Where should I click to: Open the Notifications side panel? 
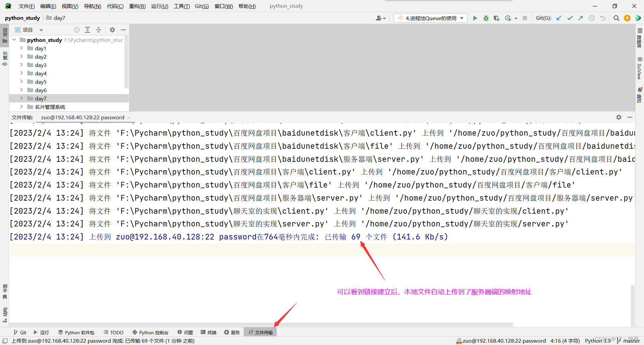point(640,95)
